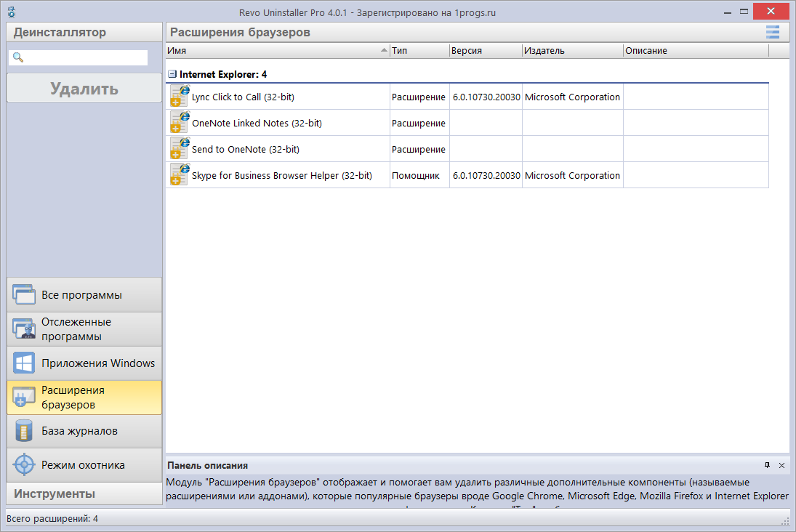This screenshot has height=532, width=796.
Task: Activate Режим охотника
Action: 23,464
